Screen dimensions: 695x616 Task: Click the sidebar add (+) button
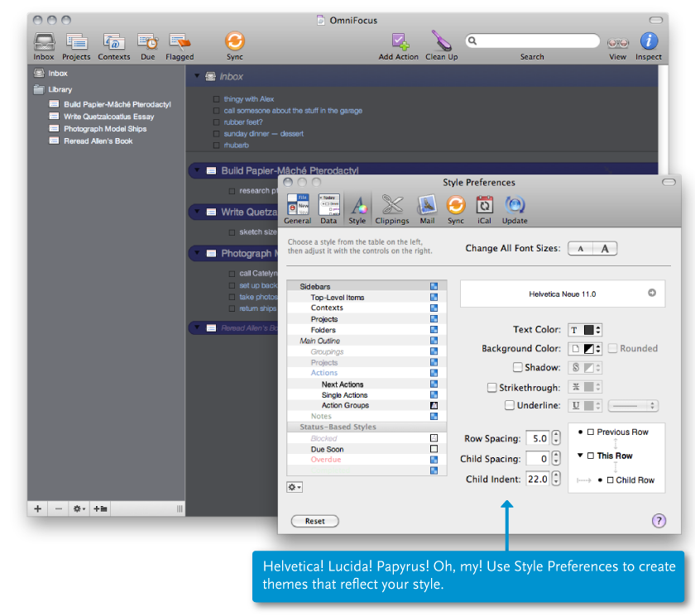[38, 509]
